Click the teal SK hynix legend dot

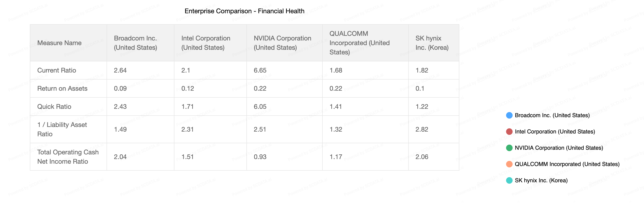(509, 180)
